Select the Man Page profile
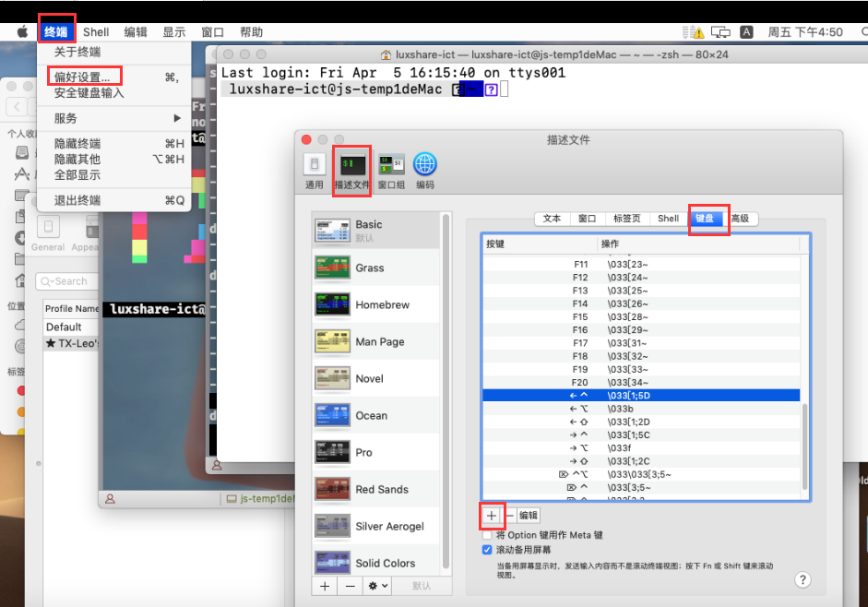The width and height of the screenshot is (868, 607). coord(376,341)
